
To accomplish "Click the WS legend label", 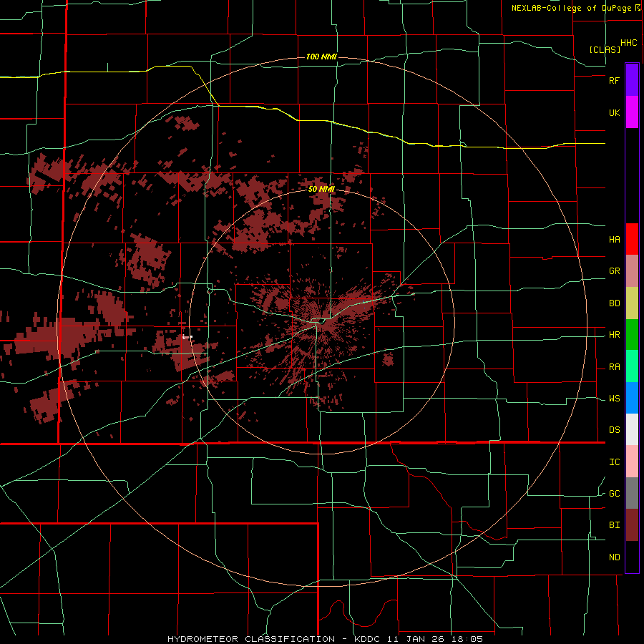I will [614, 399].
